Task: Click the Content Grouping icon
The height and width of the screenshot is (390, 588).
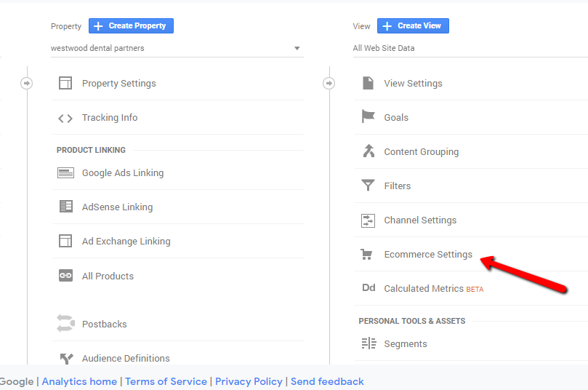Action: click(368, 151)
